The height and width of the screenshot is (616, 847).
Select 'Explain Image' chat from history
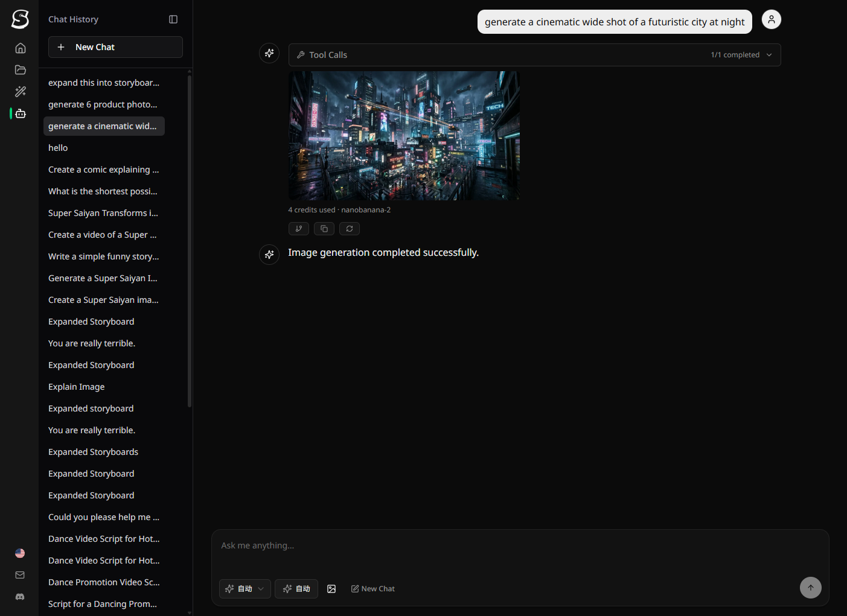pos(77,387)
